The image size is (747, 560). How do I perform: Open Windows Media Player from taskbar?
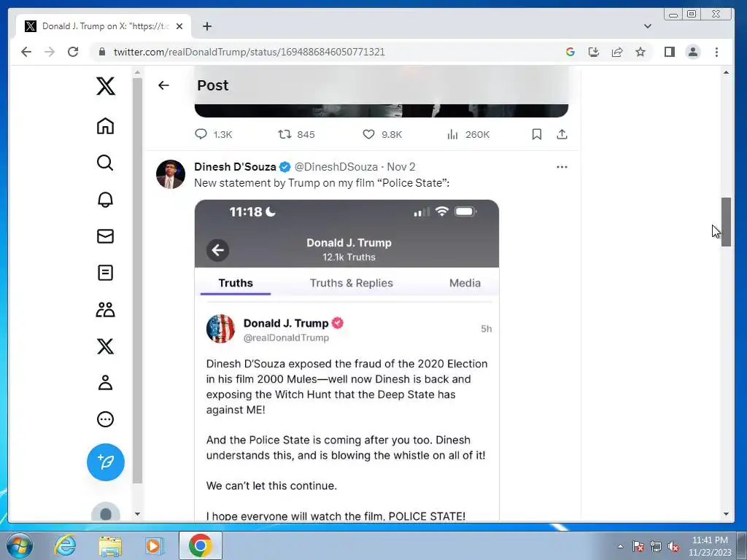point(154,545)
